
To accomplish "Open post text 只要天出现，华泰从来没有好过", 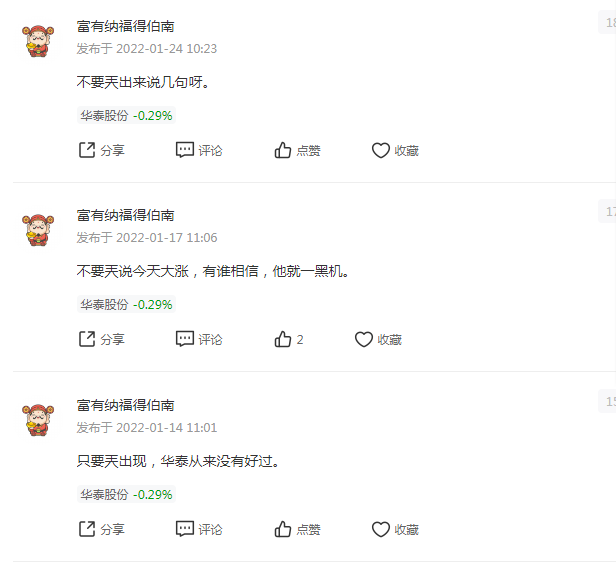I will coord(178,461).
